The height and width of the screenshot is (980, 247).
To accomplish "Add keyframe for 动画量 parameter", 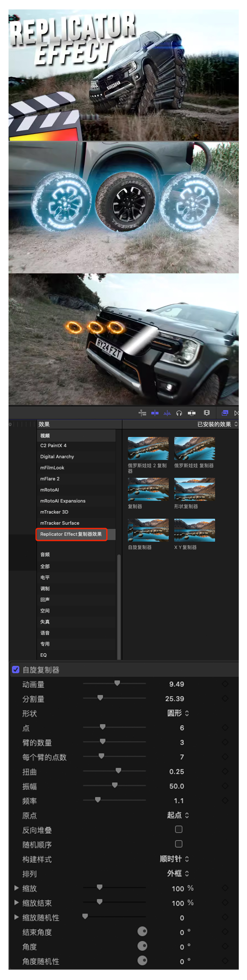I will pyautogui.click(x=225, y=684).
